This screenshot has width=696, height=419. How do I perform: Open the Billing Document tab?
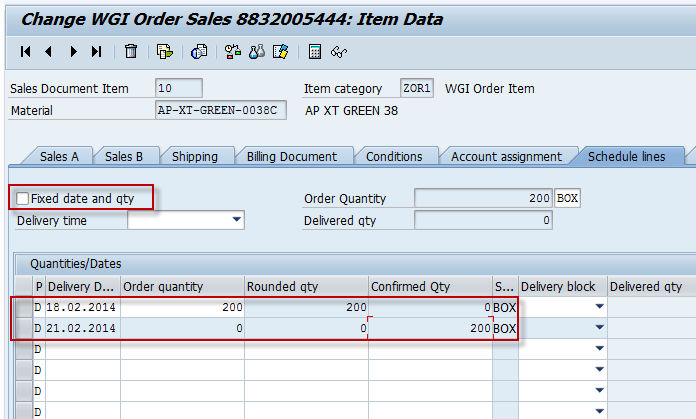point(293,156)
